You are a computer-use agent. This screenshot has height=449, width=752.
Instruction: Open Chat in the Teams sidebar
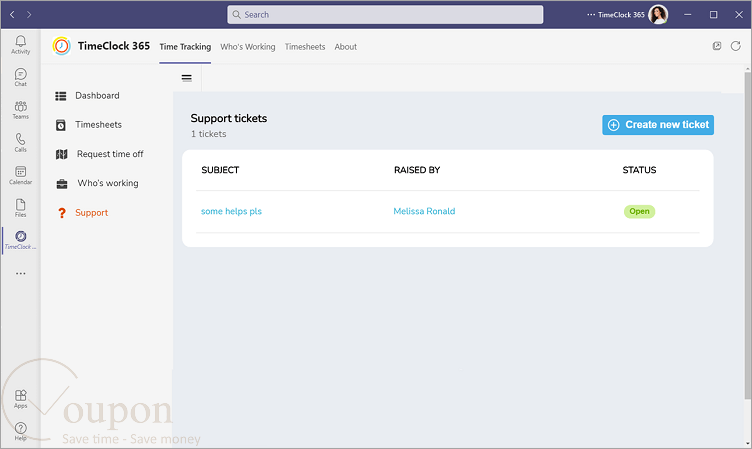pyautogui.click(x=21, y=77)
